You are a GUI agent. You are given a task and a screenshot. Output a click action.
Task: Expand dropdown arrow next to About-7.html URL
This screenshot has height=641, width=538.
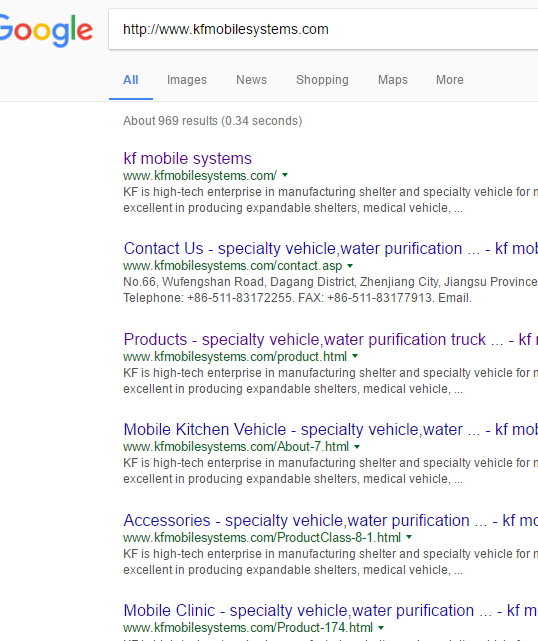pyautogui.click(x=357, y=447)
